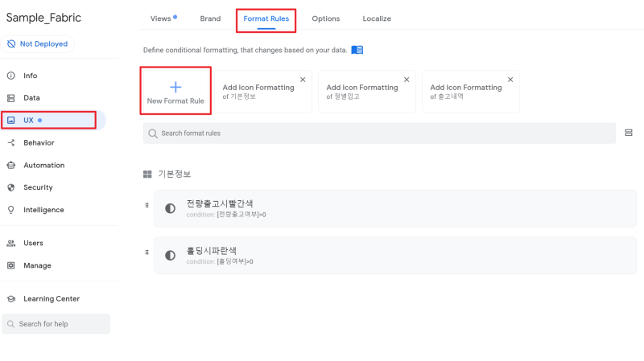644x361 pixels.
Task: Select the Format Rules tab
Action: point(266,18)
